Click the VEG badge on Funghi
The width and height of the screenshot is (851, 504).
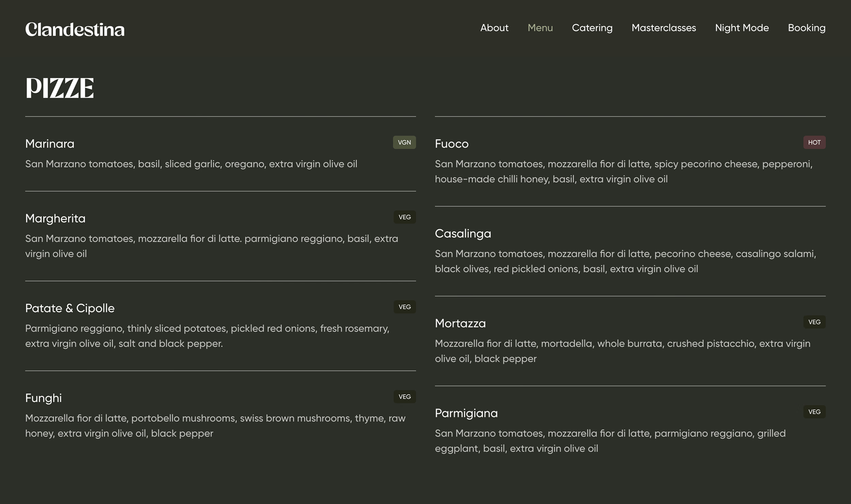405,397
